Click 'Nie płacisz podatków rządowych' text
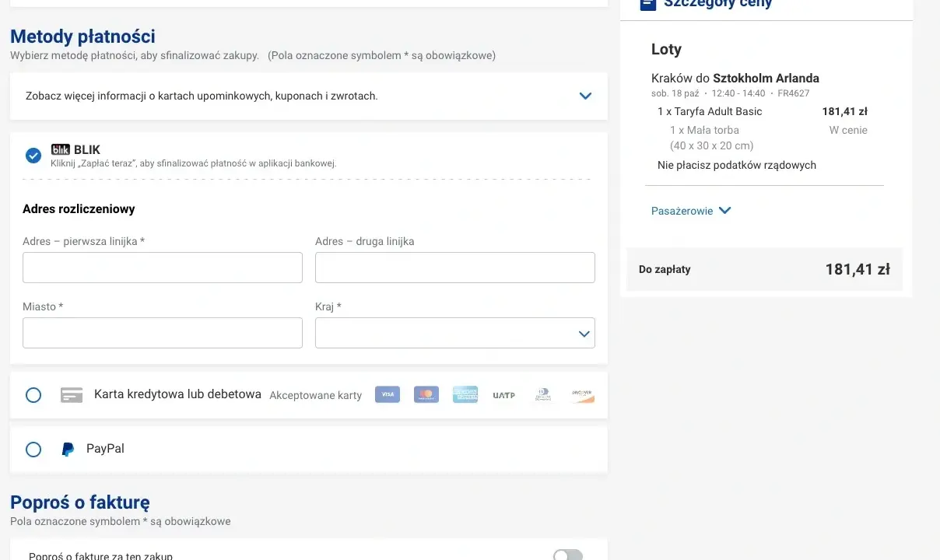Image resolution: width=940 pixels, height=560 pixels. (737, 165)
